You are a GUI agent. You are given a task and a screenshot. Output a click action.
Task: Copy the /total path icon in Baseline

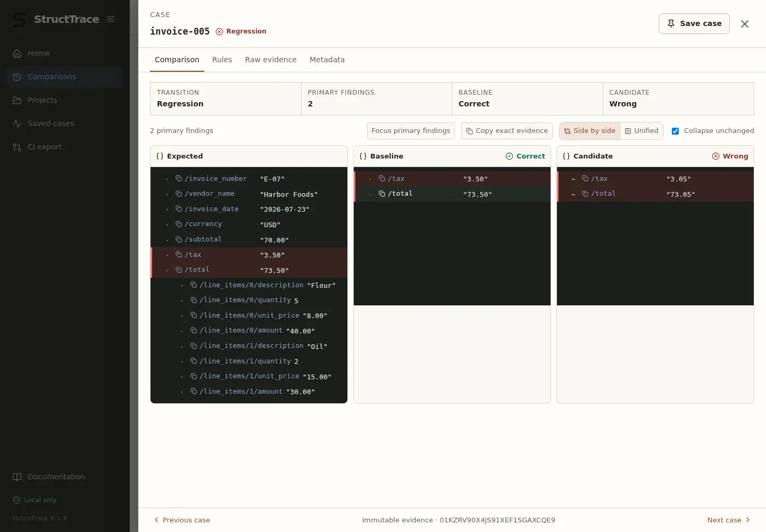(x=382, y=194)
